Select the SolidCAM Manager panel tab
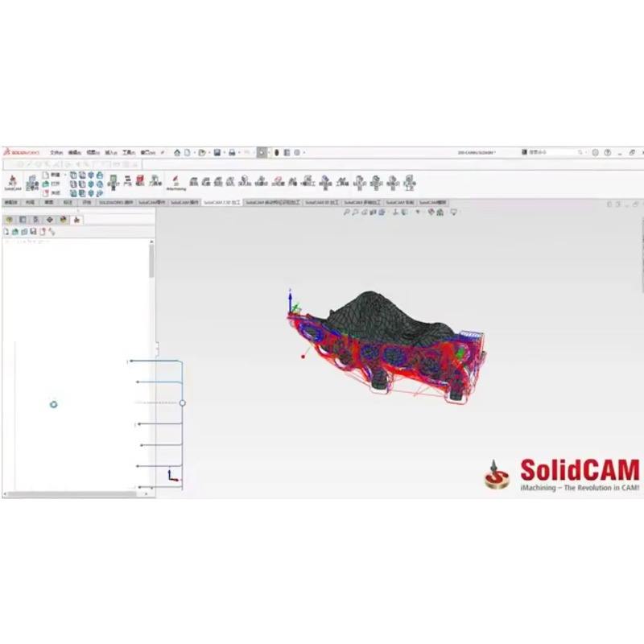 (76, 220)
